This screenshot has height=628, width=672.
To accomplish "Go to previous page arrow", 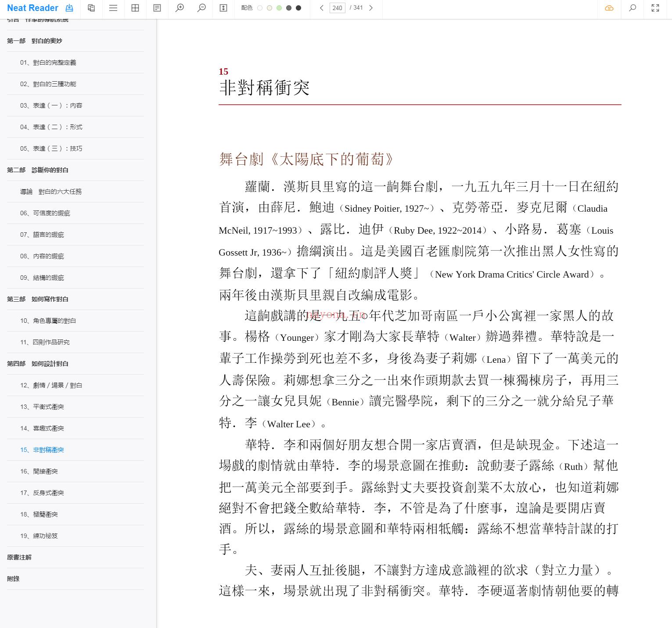I will (322, 8).
